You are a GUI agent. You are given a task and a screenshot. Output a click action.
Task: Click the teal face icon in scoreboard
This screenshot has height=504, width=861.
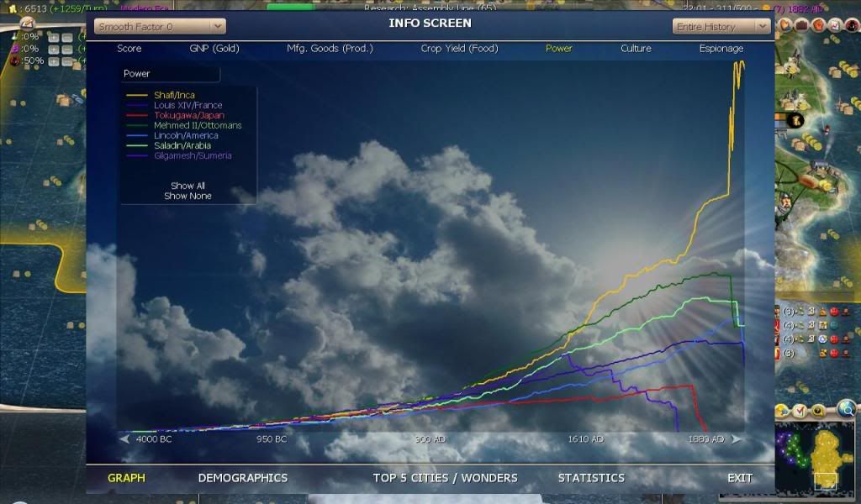(x=834, y=325)
